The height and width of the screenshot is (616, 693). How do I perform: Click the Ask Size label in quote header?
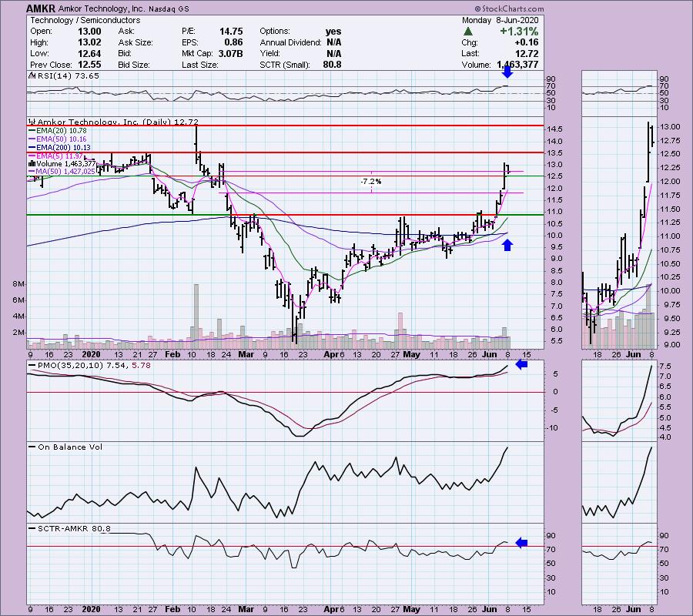(x=136, y=42)
